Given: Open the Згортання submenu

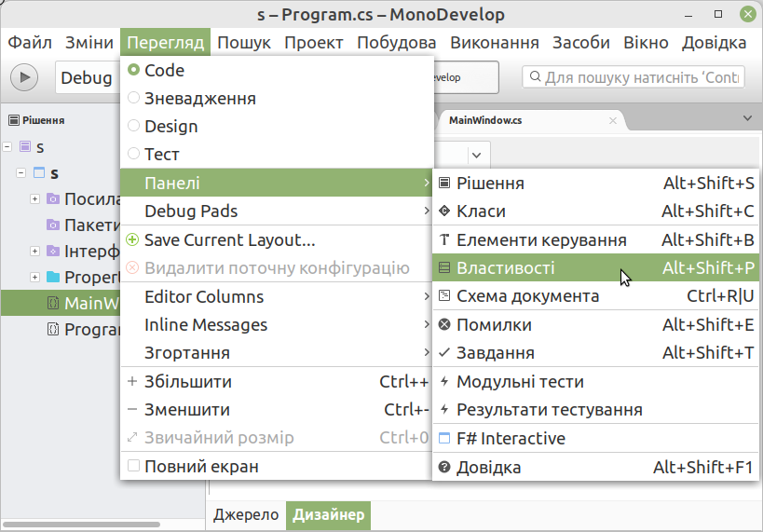Looking at the screenshot, I should (277, 353).
